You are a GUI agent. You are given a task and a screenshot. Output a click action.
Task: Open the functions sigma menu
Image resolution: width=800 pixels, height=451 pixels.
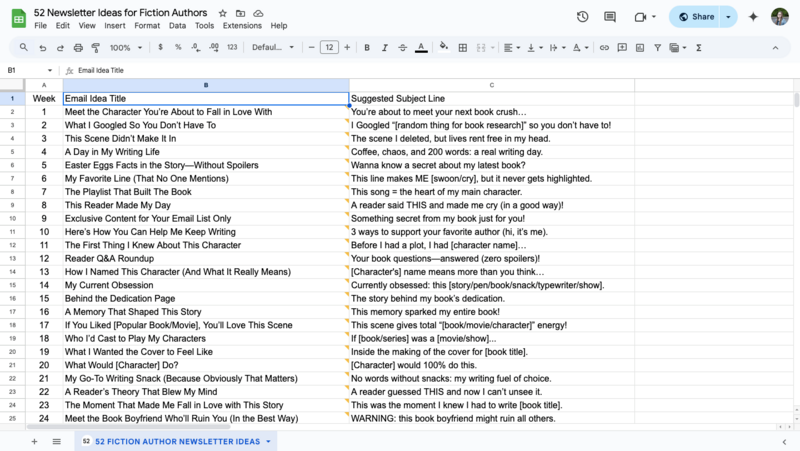click(698, 47)
